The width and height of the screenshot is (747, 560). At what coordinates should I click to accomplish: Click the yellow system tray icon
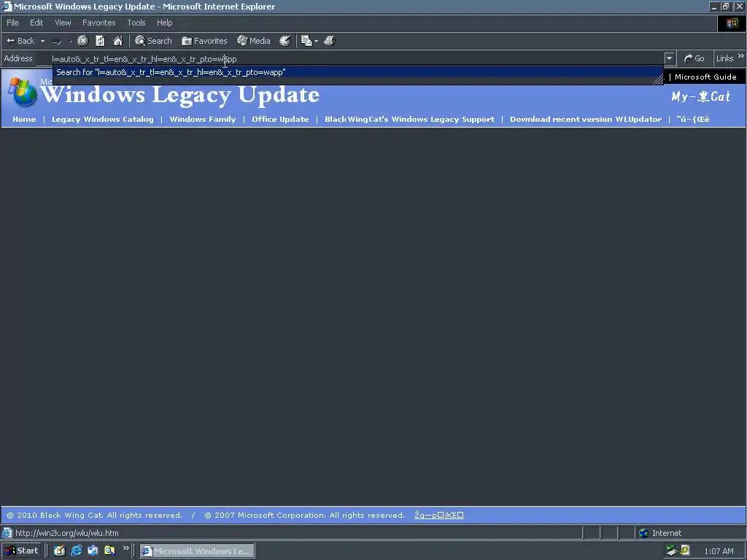[685, 551]
